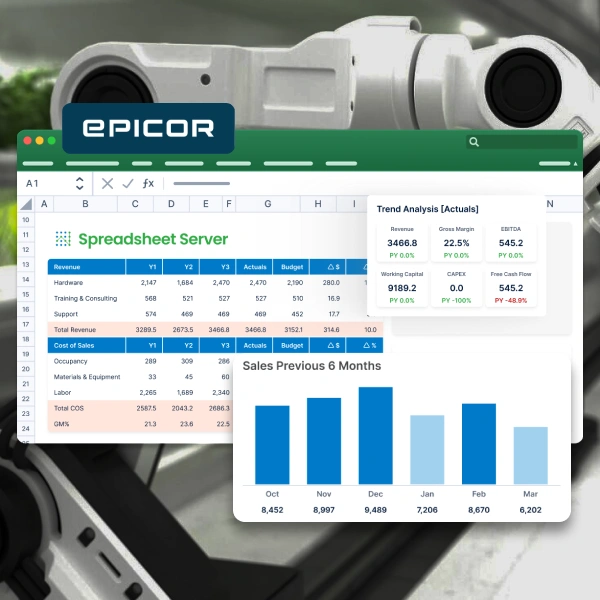Viewport: 600px width, 600px height.
Task: Click the Jan light blue bar
Action: 427,450
